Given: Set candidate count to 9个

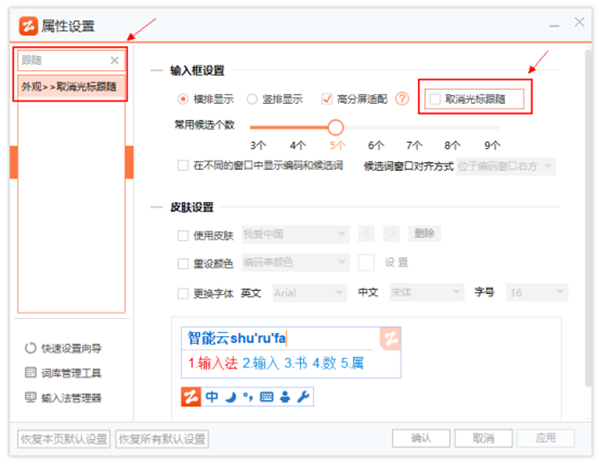Looking at the screenshot, I should [x=492, y=145].
